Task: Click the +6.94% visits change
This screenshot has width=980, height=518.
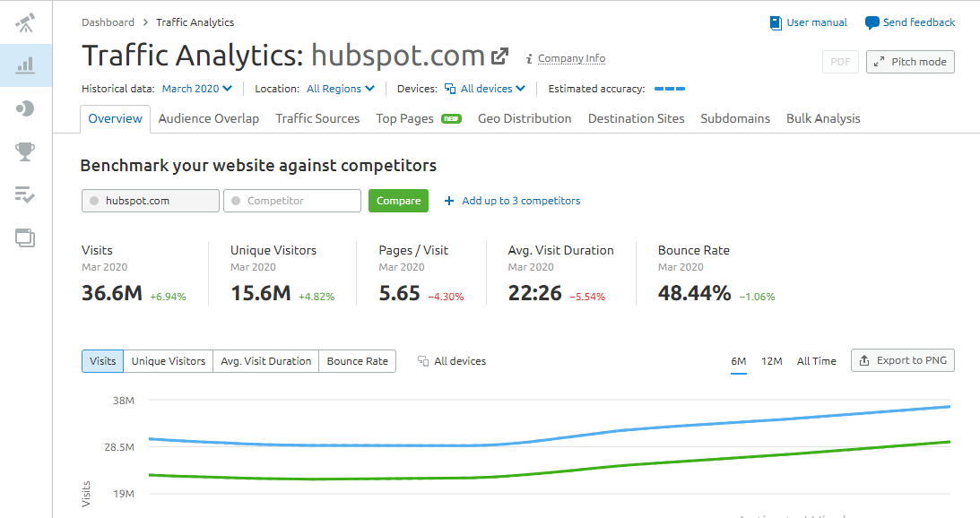Action: click(x=168, y=297)
